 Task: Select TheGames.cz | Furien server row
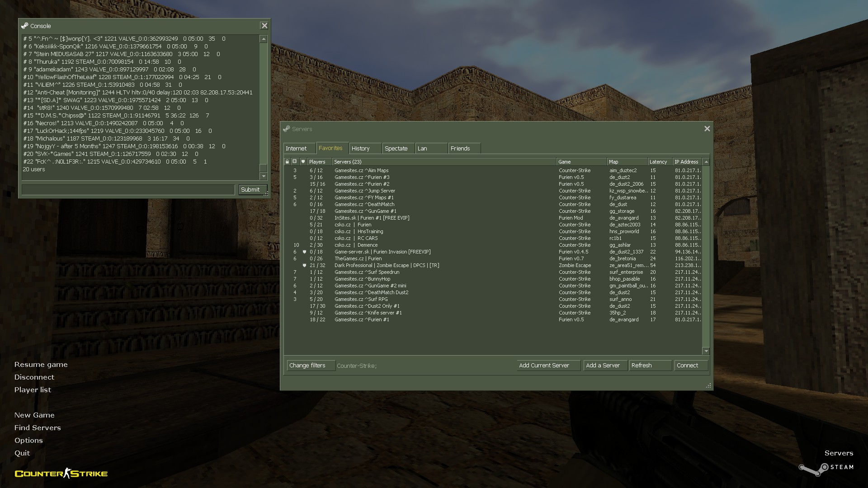(x=493, y=258)
